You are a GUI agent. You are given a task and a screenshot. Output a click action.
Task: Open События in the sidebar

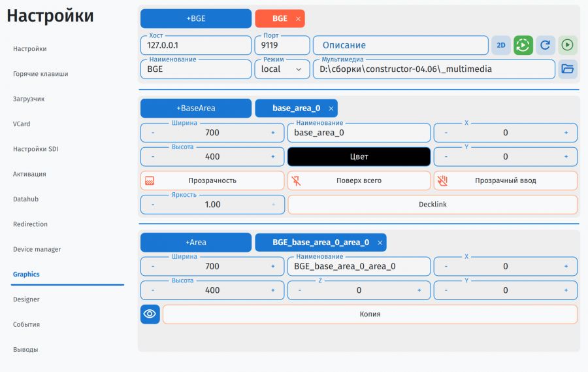tap(26, 324)
